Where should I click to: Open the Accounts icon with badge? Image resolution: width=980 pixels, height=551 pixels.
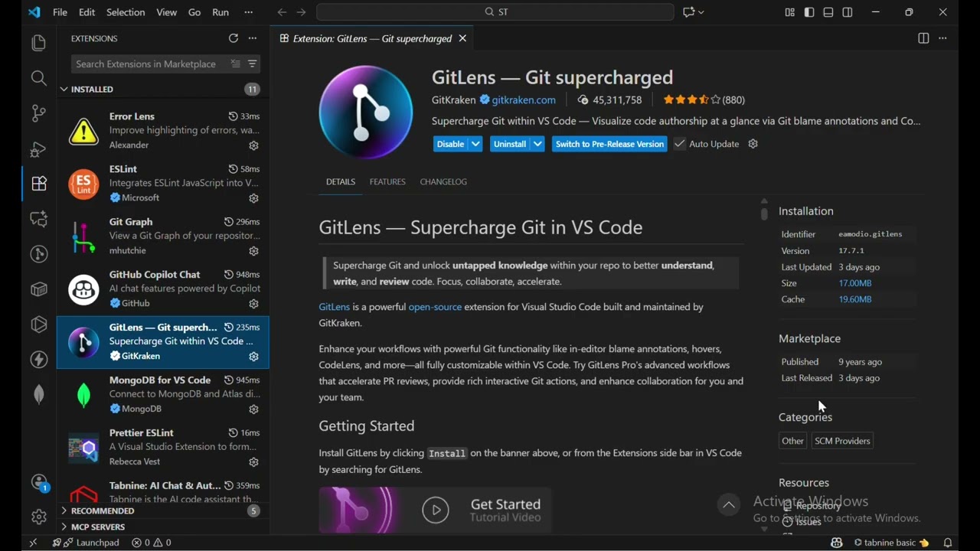pyautogui.click(x=40, y=484)
